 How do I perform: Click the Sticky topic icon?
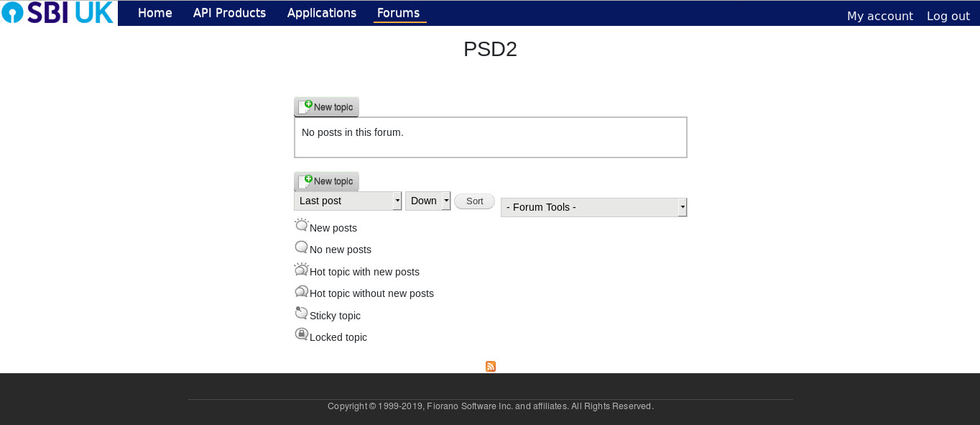click(302, 313)
